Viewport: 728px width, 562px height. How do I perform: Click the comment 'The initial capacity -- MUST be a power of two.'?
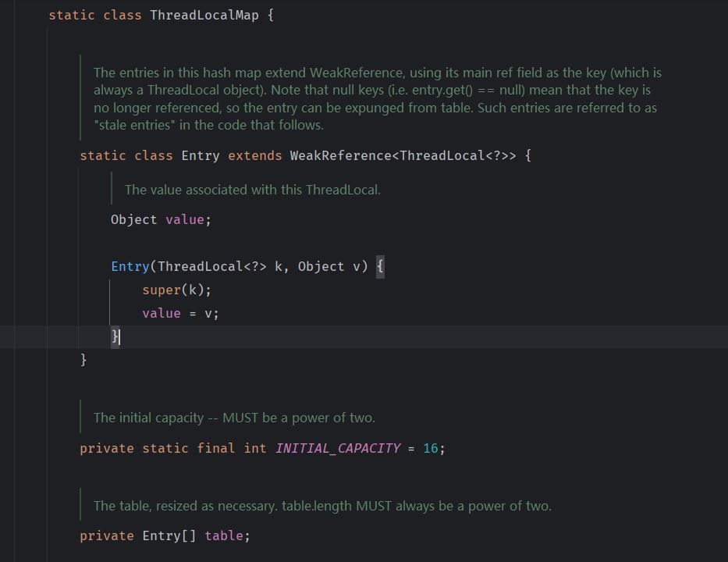pos(234,418)
